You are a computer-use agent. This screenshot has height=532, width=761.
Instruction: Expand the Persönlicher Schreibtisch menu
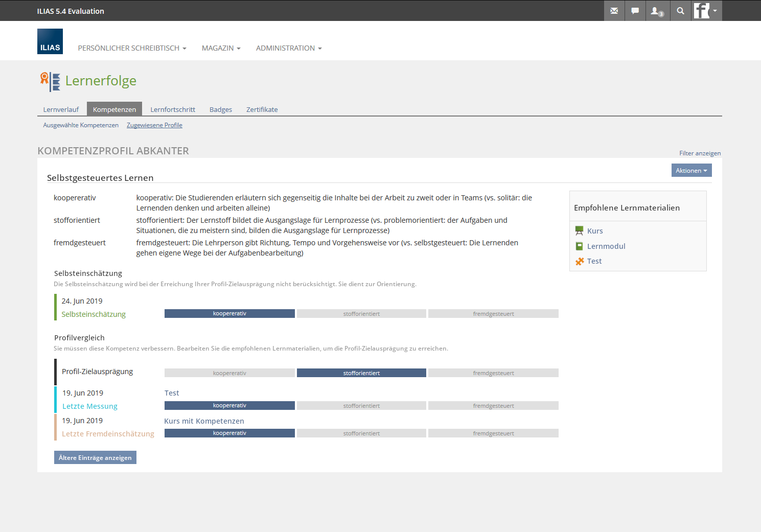pos(132,48)
